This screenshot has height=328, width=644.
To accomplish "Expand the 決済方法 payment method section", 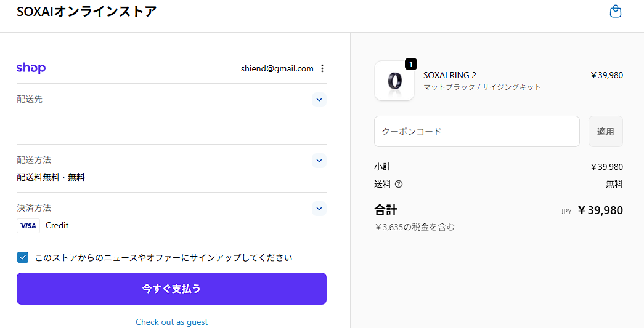I will (319, 209).
